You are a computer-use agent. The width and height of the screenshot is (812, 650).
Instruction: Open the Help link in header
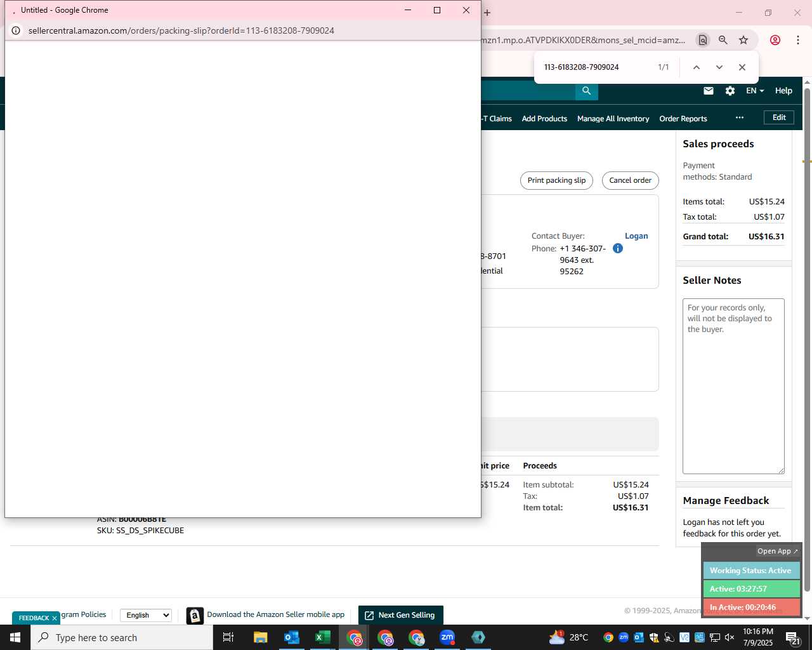pyautogui.click(x=783, y=91)
